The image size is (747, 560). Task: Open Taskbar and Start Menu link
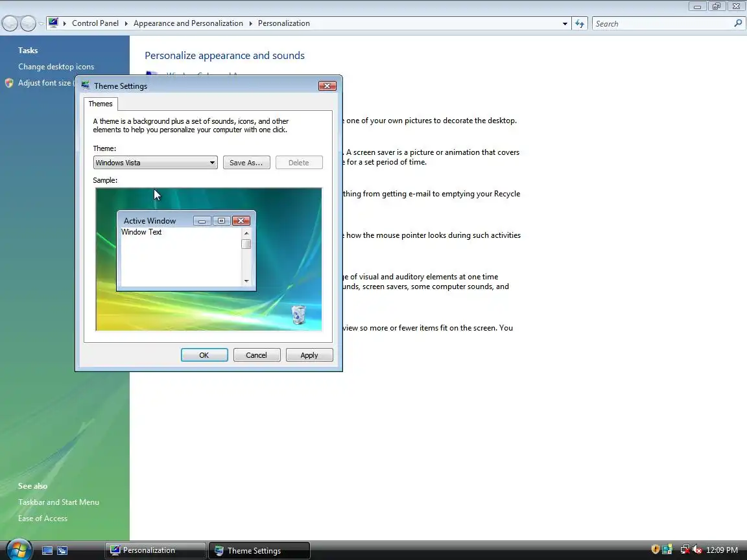(58, 502)
